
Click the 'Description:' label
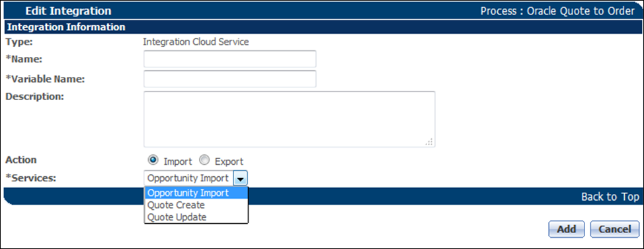(x=35, y=96)
